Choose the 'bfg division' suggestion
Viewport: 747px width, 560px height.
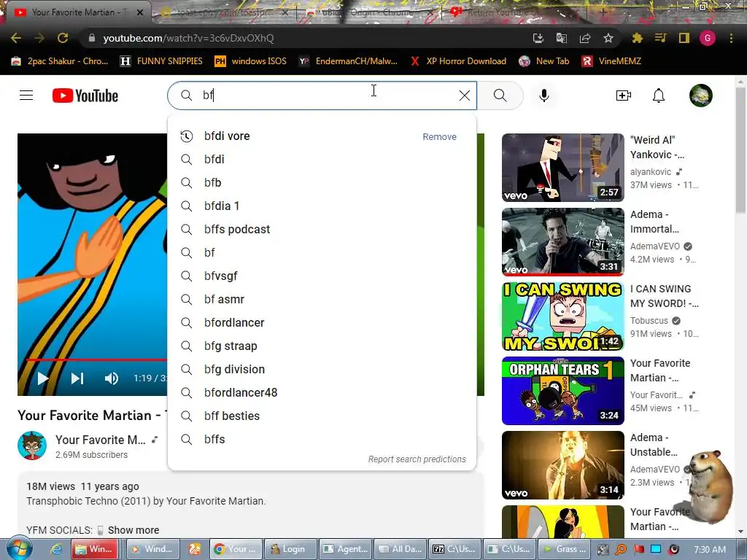click(322, 370)
